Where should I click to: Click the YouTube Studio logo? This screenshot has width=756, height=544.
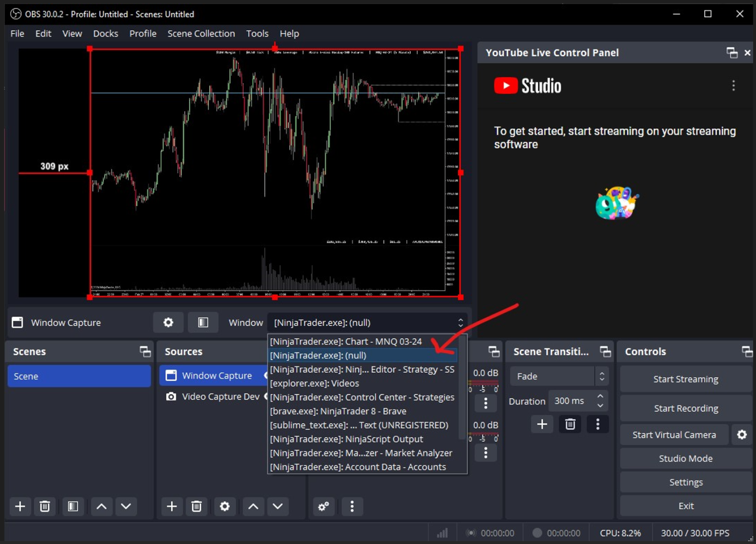(x=528, y=86)
